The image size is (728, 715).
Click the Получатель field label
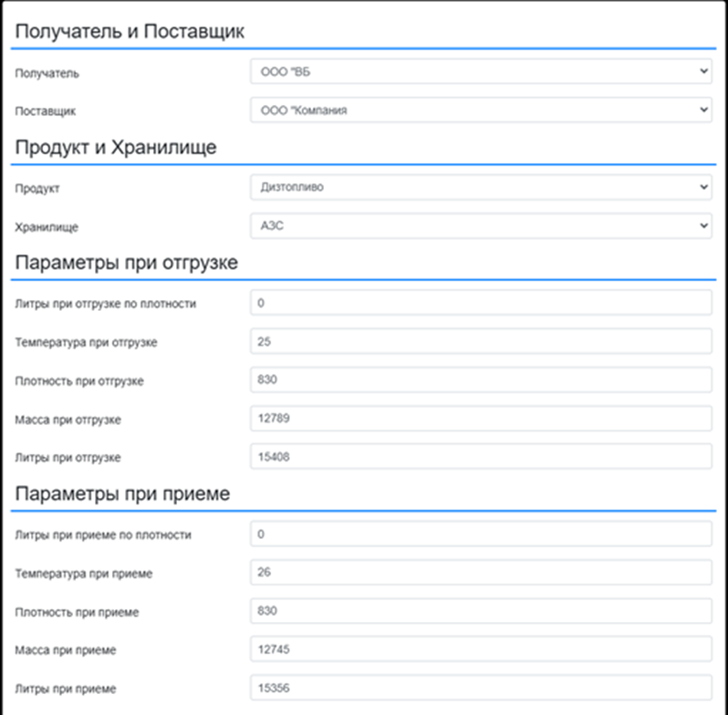47,73
